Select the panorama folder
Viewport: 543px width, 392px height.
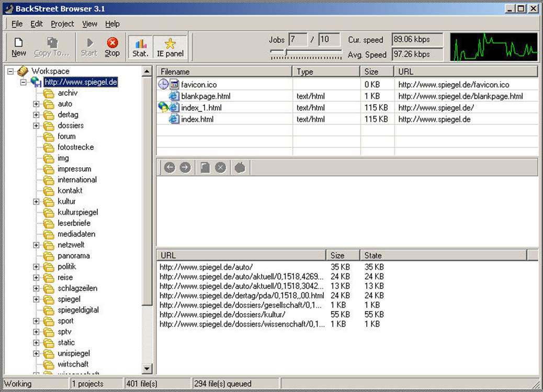[74, 256]
